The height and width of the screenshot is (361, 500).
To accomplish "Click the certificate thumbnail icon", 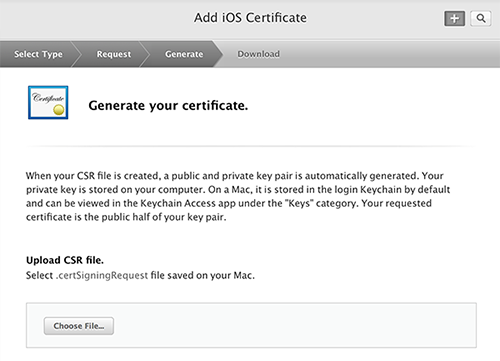I will pyautogui.click(x=48, y=102).
